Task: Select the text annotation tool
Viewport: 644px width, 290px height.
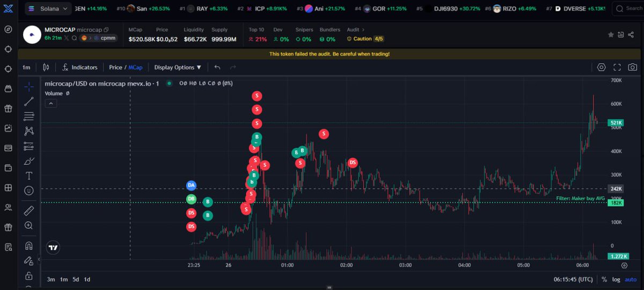Action: pos(29,176)
